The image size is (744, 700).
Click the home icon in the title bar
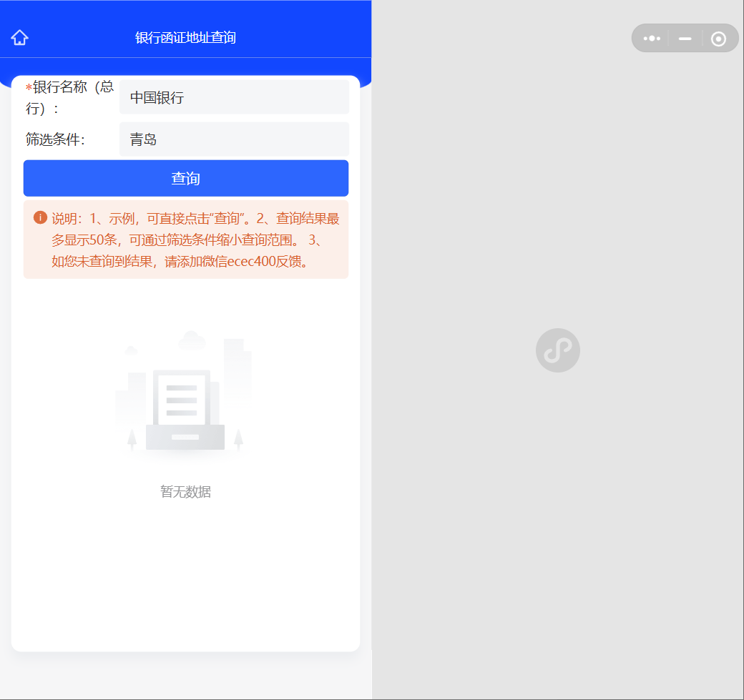click(19, 37)
